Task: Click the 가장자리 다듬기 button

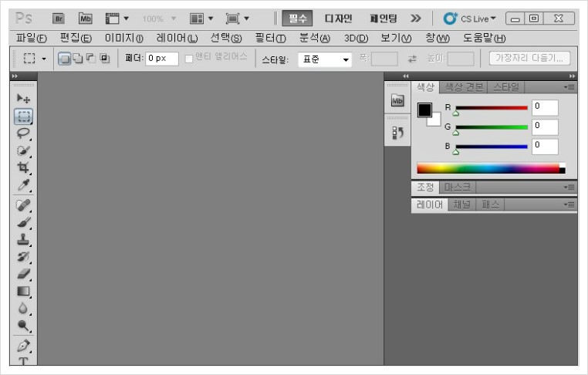Action: (529, 58)
